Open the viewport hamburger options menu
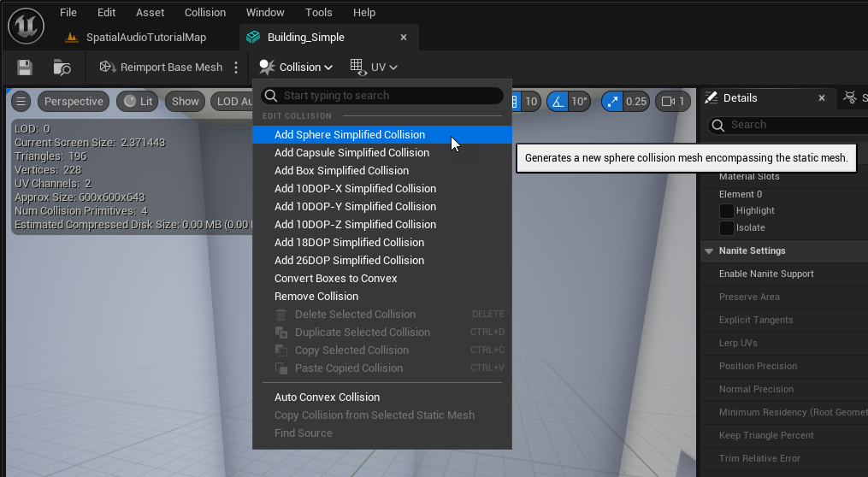The image size is (868, 477). coord(21,102)
